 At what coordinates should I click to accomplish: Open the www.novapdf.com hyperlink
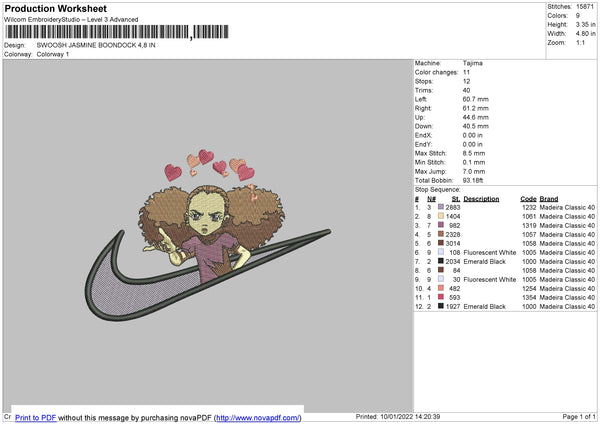pyautogui.click(x=258, y=418)
